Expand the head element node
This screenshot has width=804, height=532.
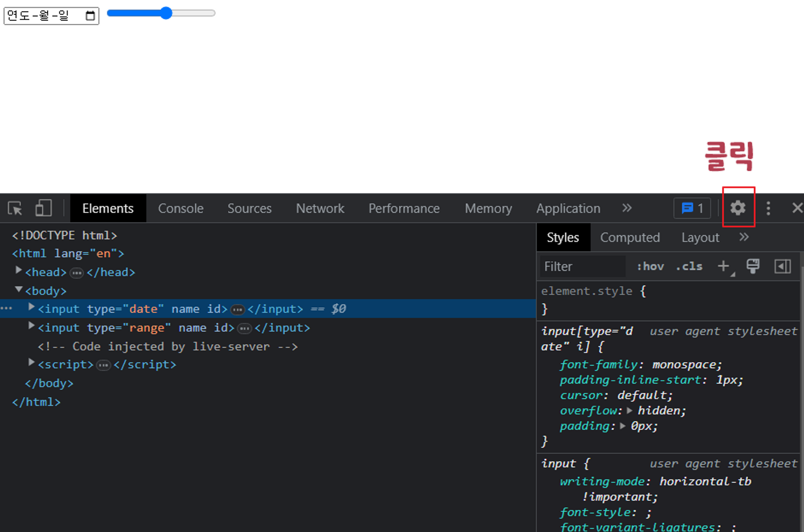coord(18,271)
